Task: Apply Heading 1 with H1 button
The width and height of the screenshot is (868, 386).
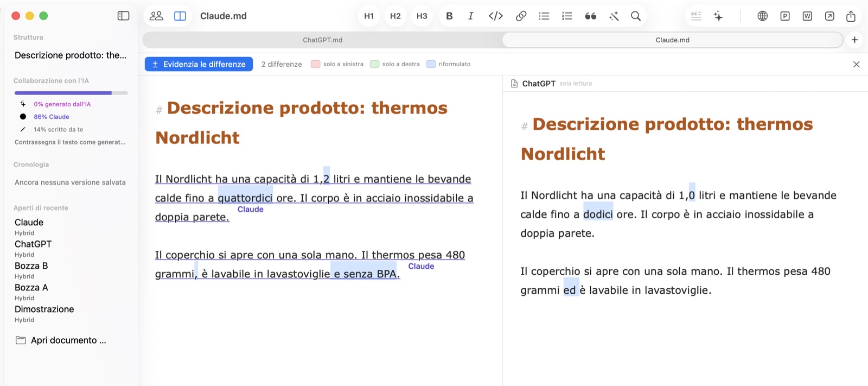Action: (x=369, y=16)
